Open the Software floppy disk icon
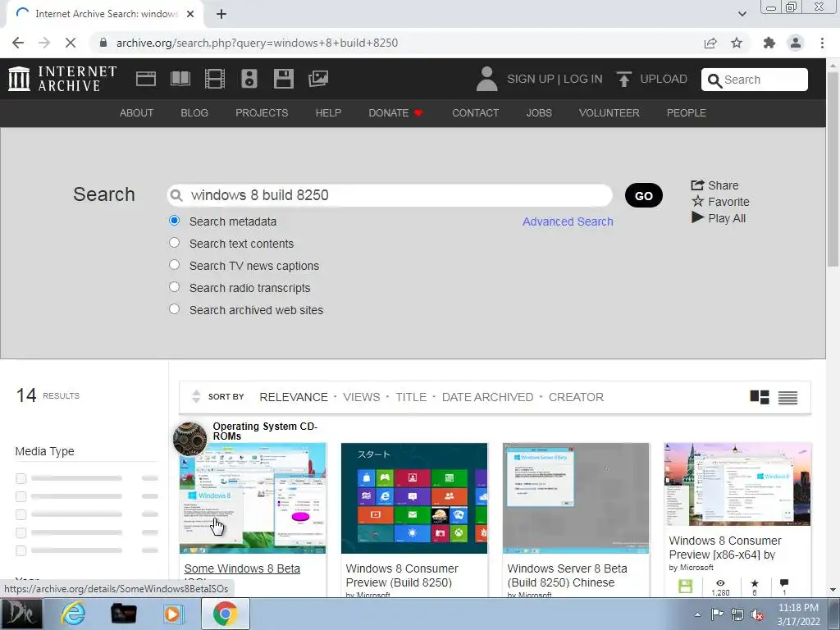Viewport: 840px width, 630px height. [x=283, y=79]
